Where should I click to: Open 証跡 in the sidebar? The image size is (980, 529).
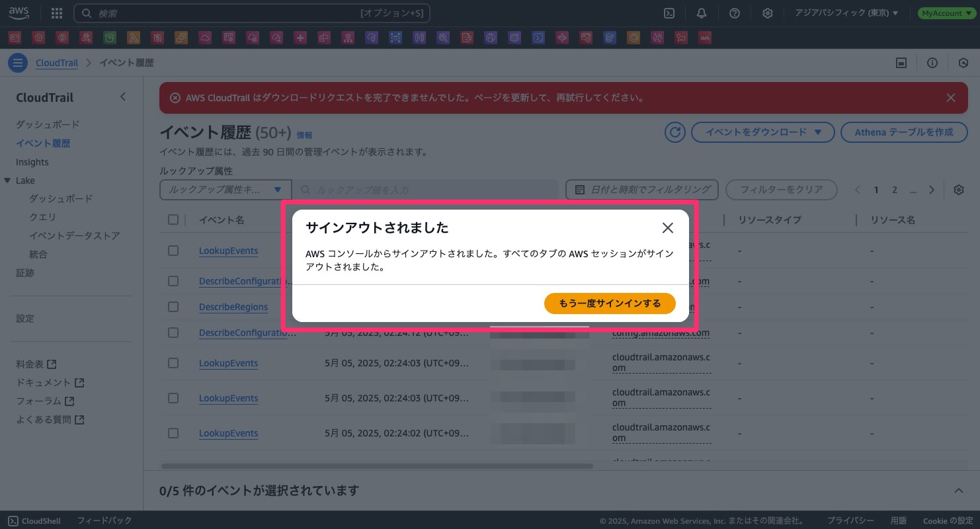pos(25,272)
